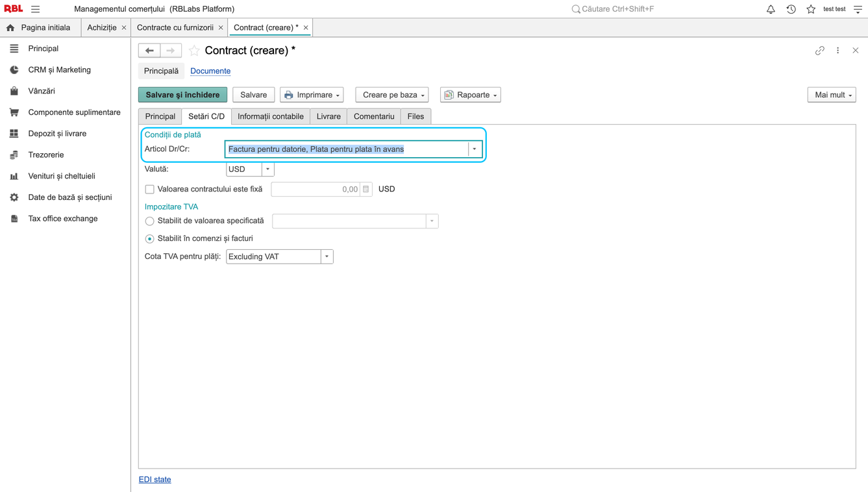
Task: Select Stabilit de valoarea specificată radio
Action: [x=149, y=221]
